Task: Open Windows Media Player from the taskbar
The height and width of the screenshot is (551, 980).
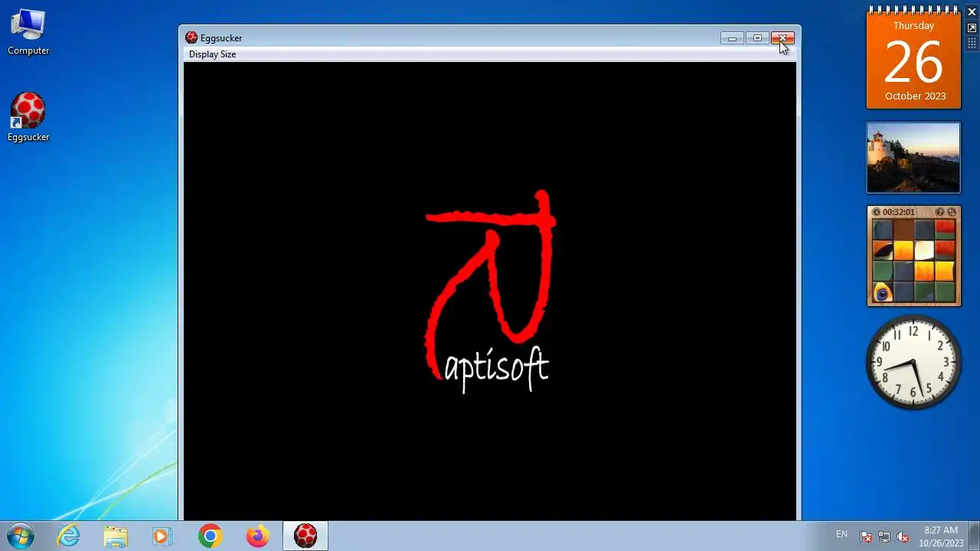Action: coord(162,536)
